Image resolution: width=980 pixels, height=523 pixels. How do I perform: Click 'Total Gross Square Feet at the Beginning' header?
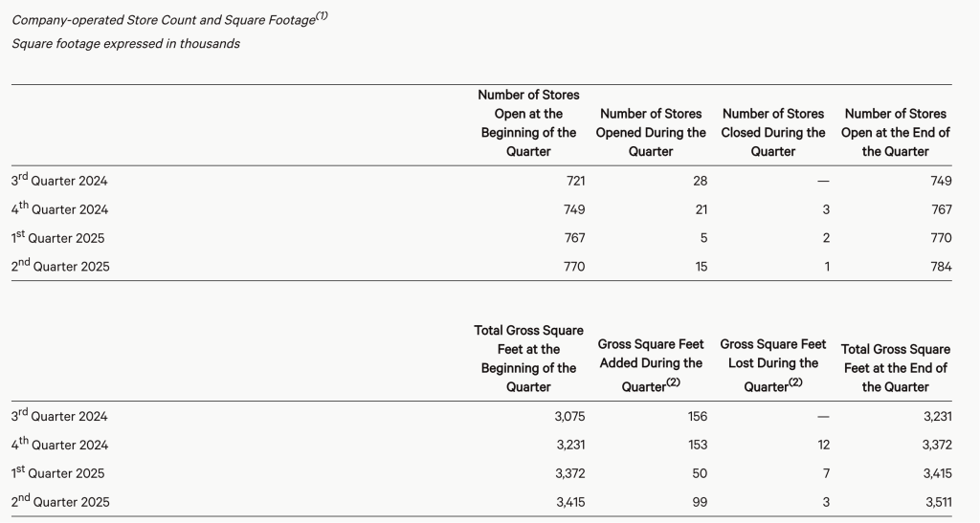point(528,359)
